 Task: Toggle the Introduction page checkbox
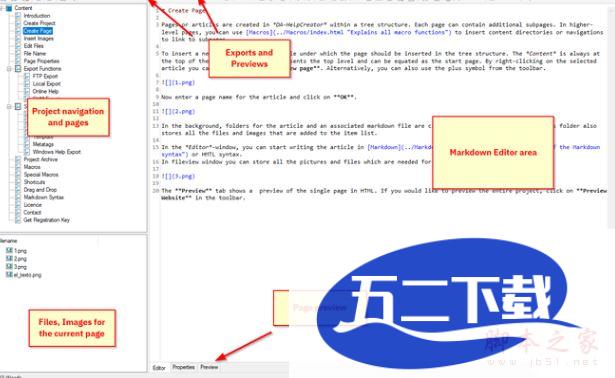18,16
